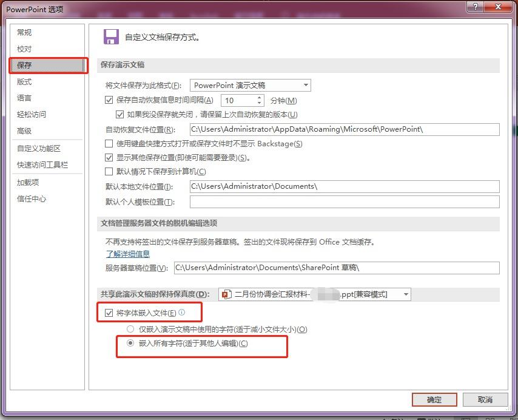The height and width of the screenshot is (420, 518).
Task: Switch to the 高级 category
Action: point(24,130)
